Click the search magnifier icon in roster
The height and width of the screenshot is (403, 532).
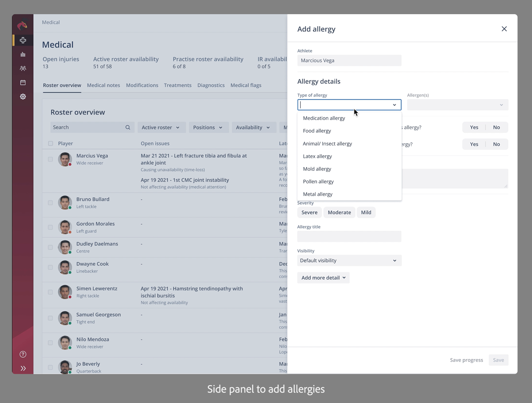pyautogui.click(x=128, y=127)
